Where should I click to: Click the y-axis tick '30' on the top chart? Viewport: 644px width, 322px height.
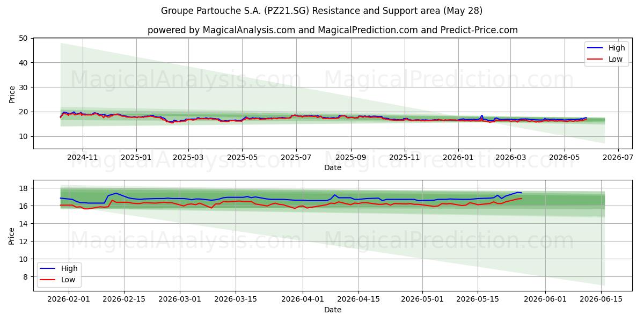coord(23,87)
